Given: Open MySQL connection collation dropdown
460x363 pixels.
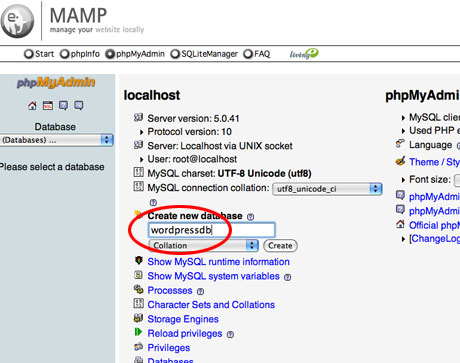Looking at the screenshot, I should (327, 189).
